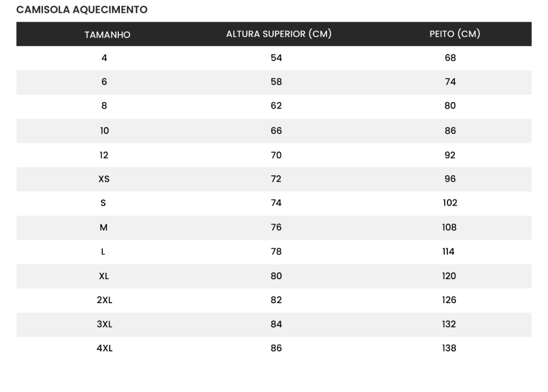Click the size 8 cell

click(x=104, y=106)
